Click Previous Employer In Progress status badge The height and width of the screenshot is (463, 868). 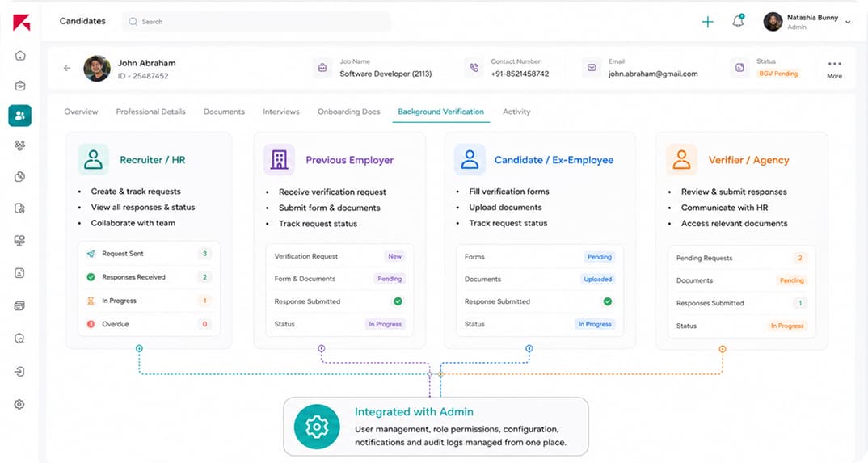click(386, 324)
